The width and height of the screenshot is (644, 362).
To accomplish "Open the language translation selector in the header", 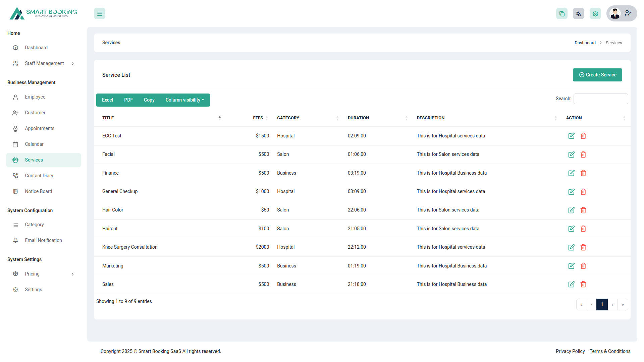I will pyautogui.click(x=579, y=13).
